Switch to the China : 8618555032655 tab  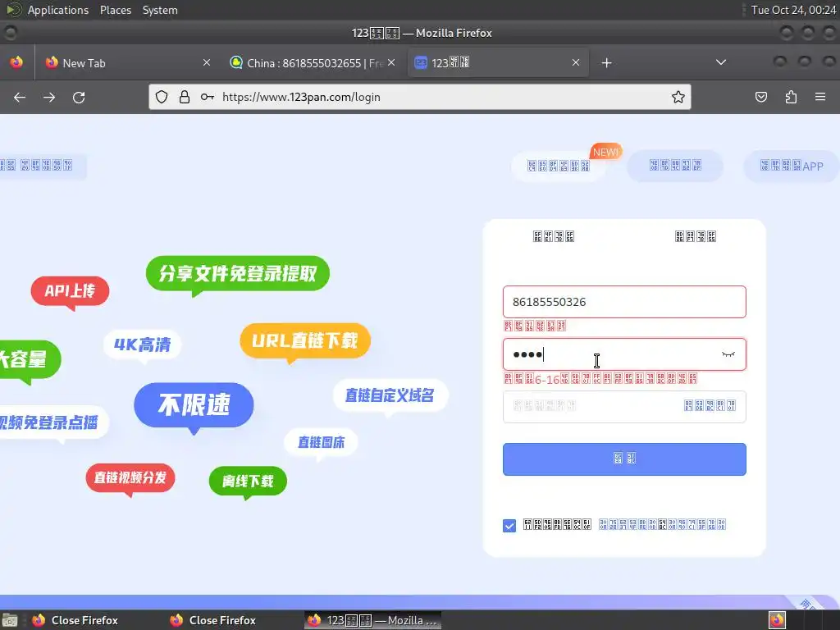313,62
